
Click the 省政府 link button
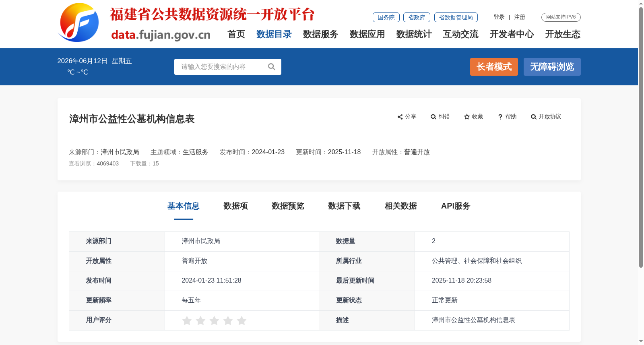pos(417,17)
